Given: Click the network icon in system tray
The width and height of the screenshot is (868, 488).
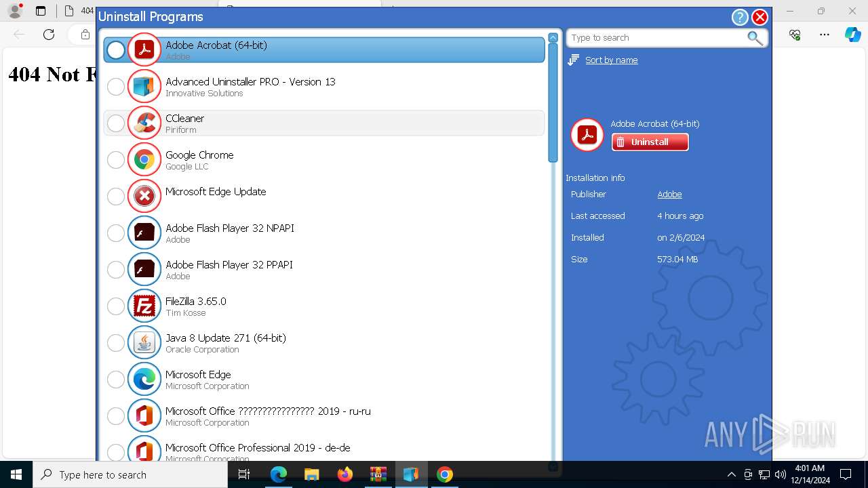Looking at the screenshot, I should (x=764, y=474).
